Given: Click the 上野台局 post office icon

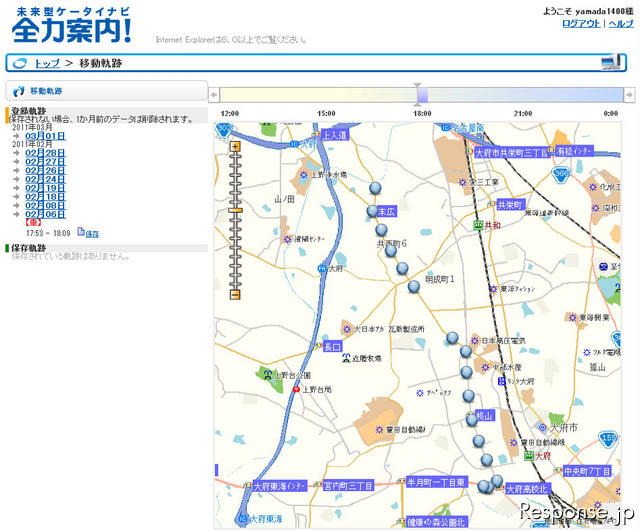Looking at the screenshot, I should click(x=296, y=390).
